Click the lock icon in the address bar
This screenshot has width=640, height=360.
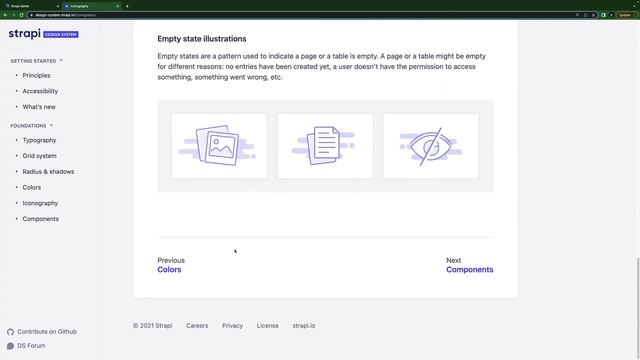pos(31,15)
